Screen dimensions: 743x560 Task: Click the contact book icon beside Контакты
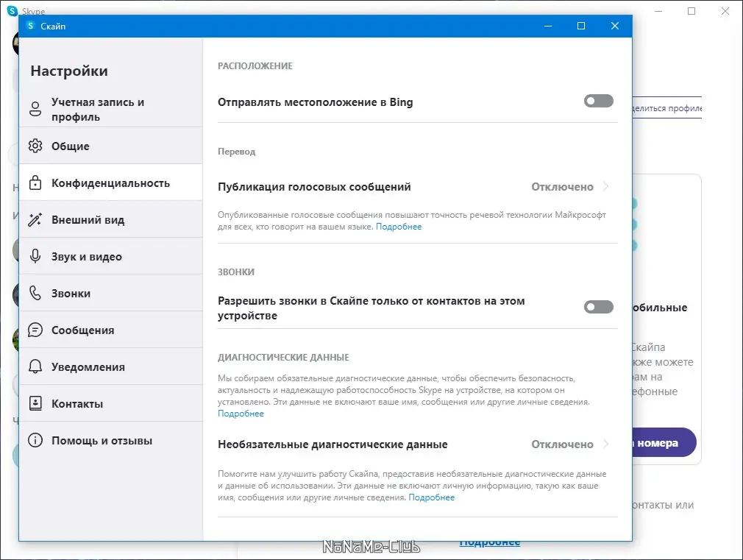tap(35, 403)
